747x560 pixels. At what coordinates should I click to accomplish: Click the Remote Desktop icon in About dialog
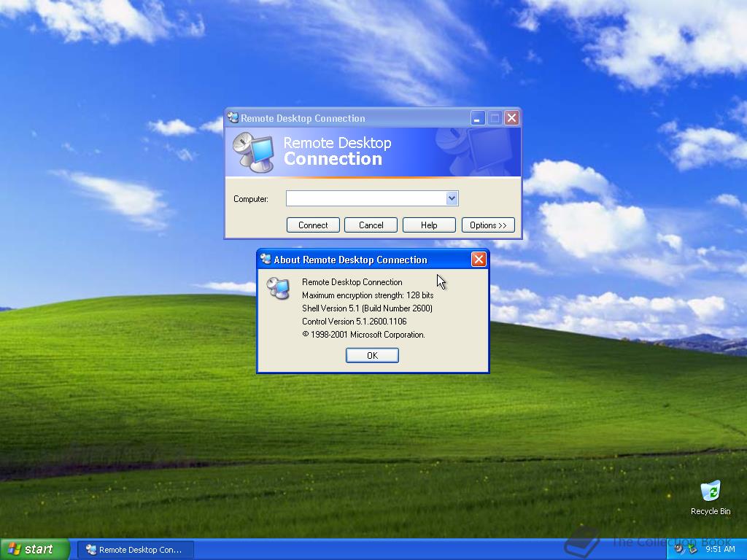[x=278, y=287]
